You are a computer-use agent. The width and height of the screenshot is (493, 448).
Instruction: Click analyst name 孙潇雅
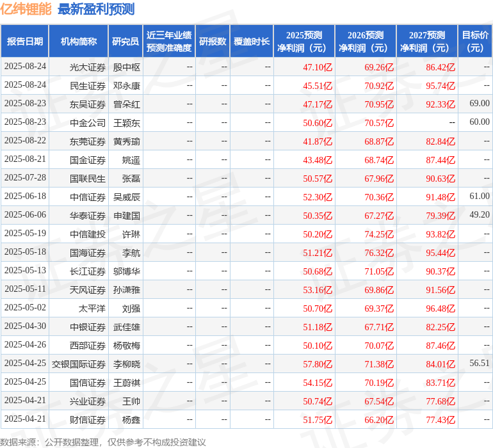(126, 290)
